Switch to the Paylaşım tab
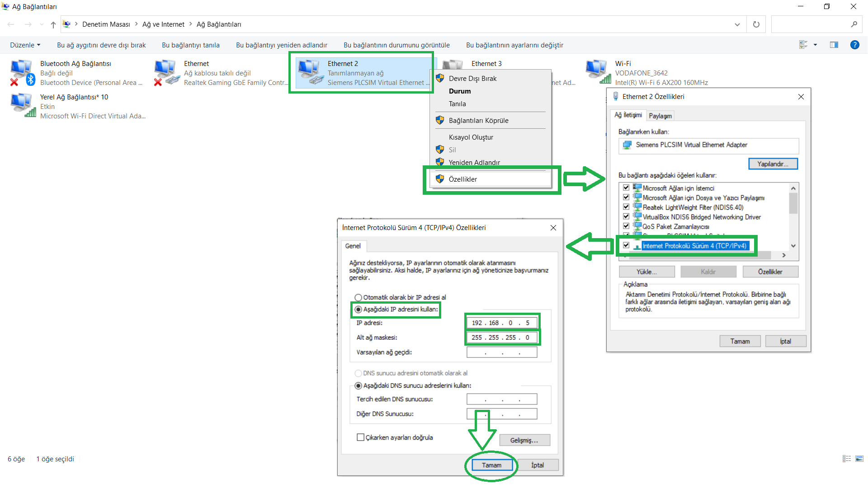The image size is (868, 488). (660, 116)
